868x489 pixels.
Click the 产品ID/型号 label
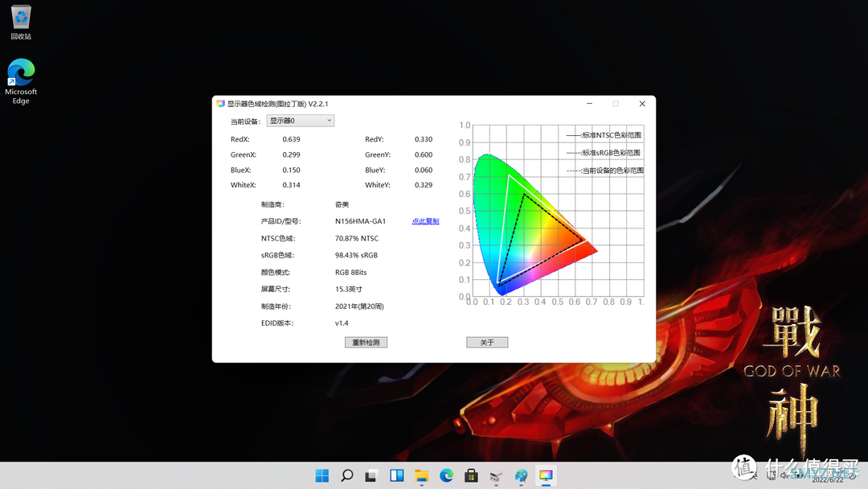tap(281, 221)
